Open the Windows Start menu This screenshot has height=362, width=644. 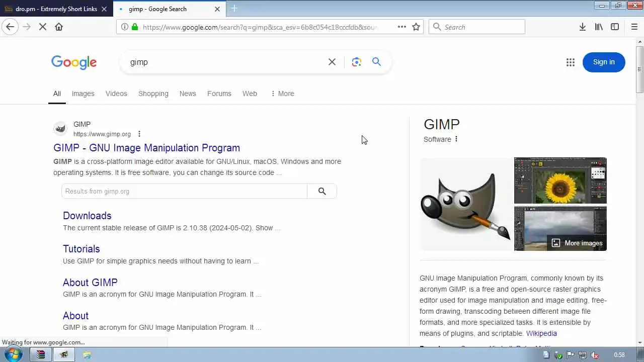pos(13,354)
